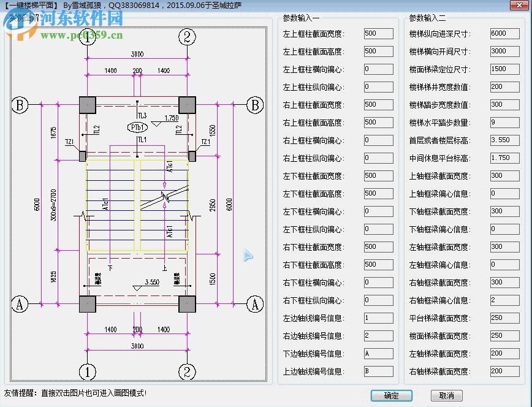The width and height of the screenshot is (532, 407).
Task: Click the 确定 confirm button
Action: (391, 396)
